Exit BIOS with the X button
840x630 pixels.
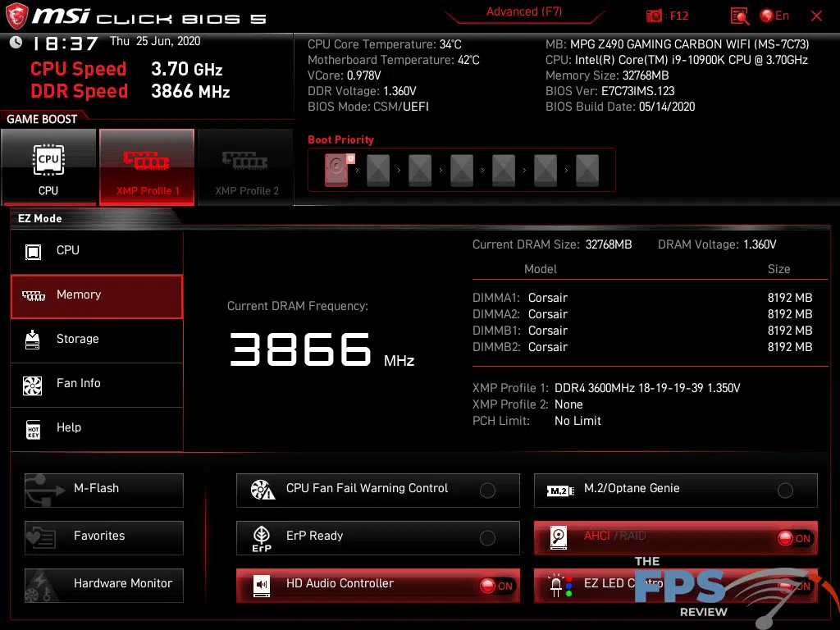(x=816, y=16)
